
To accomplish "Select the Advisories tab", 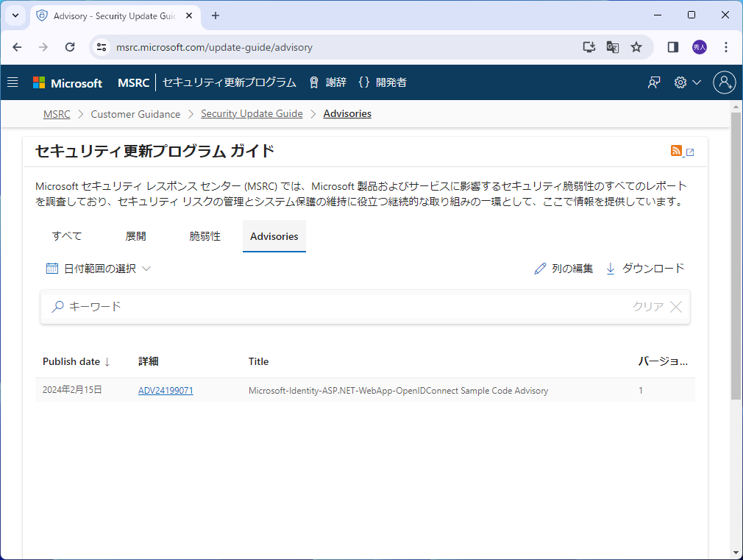I will pos(274,236).
